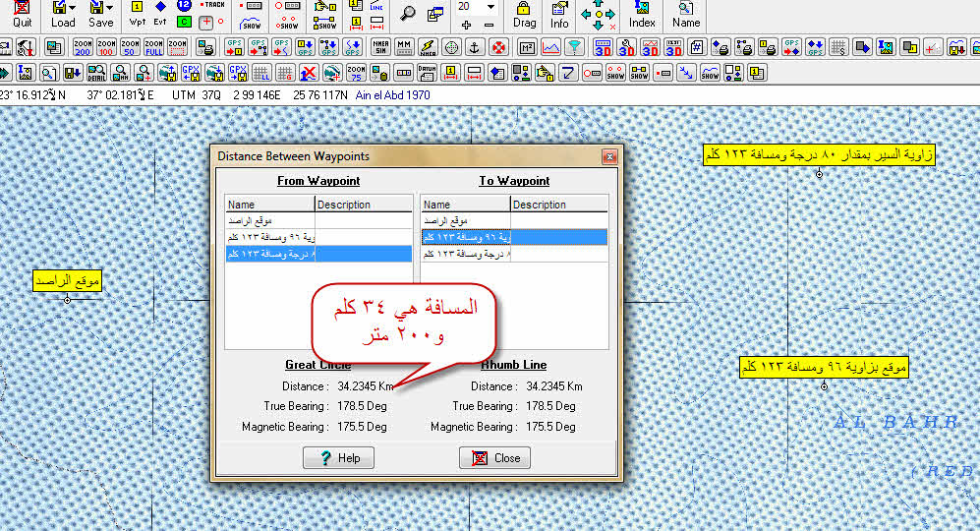Click Great Circle True Bearing 178.5 Deg
The width and height of the screenshot is (980, 531).
(x=362, y=406)
